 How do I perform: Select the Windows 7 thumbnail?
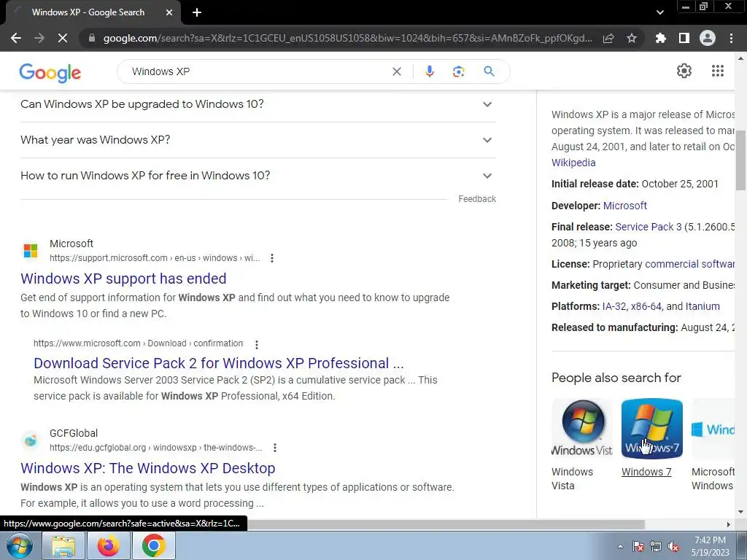click(x=651, y=429)
